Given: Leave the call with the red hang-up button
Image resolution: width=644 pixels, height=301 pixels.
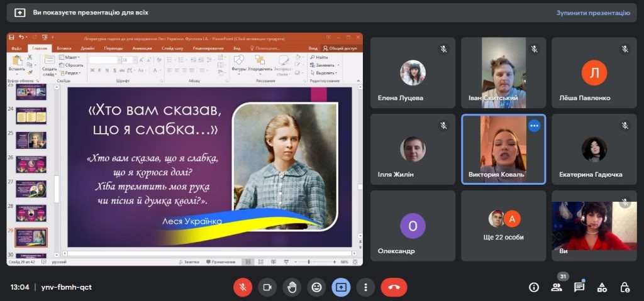Looking at the screenshot, I should (394, 287).
